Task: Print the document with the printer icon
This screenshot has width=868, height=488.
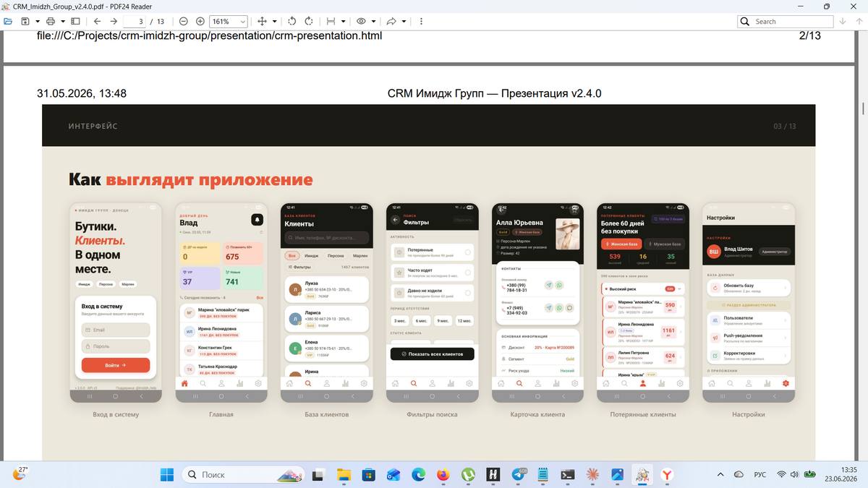Action: (50, 22)
